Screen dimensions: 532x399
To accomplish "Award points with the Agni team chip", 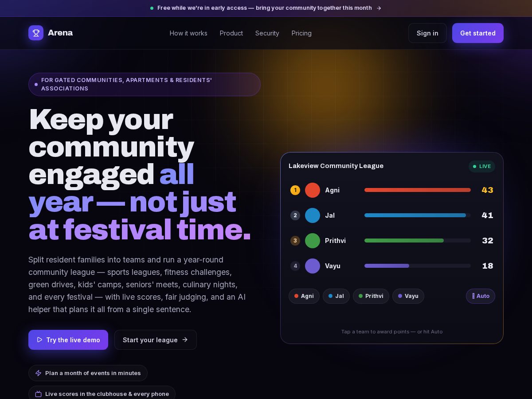I will point(304,296).
